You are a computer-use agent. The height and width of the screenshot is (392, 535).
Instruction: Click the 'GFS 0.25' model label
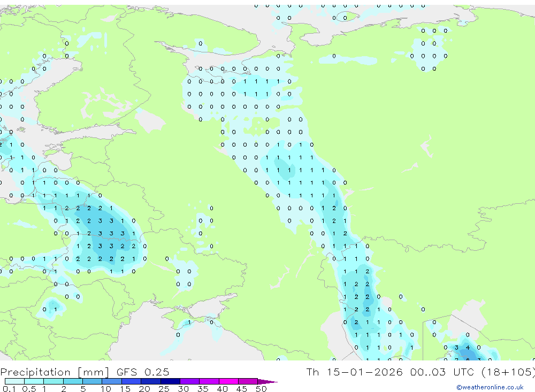pos(143,372)
